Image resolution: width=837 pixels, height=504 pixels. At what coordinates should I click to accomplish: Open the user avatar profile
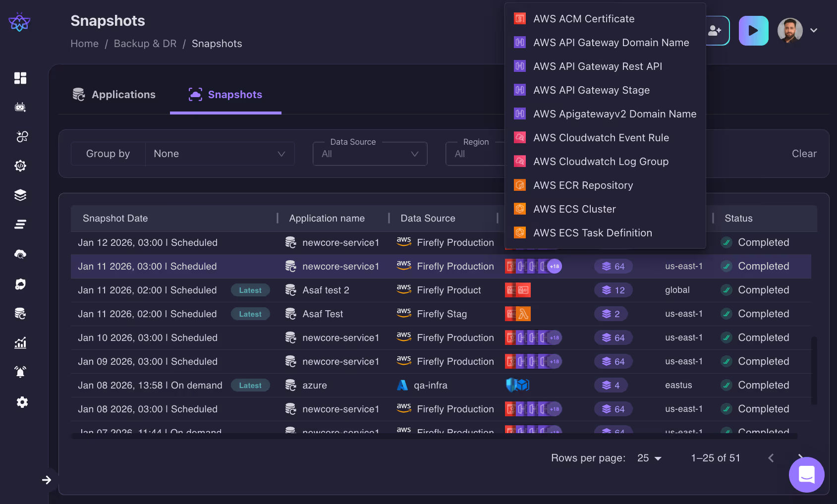790,30
